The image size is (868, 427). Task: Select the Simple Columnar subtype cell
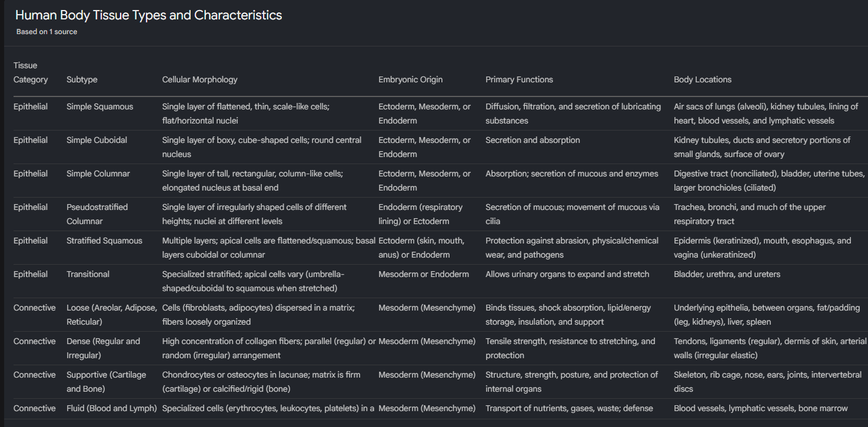point(98,174)
